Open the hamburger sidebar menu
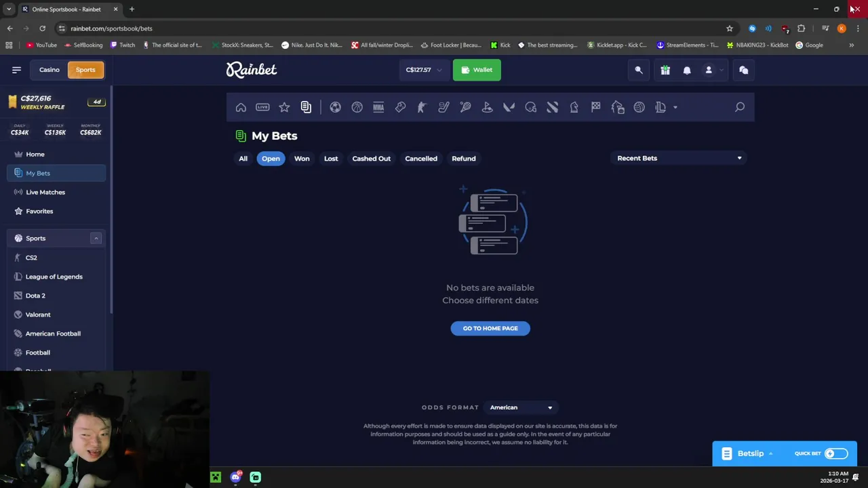The height and width of the screenshot is (488, 868). pyautogui.click(x=16, y=70)
